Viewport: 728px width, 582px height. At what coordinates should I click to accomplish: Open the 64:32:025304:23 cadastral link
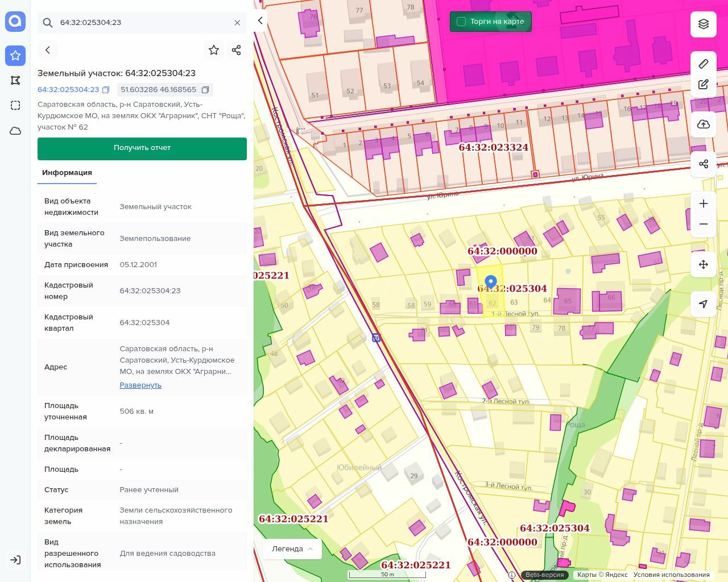click(x=68, y=90)
